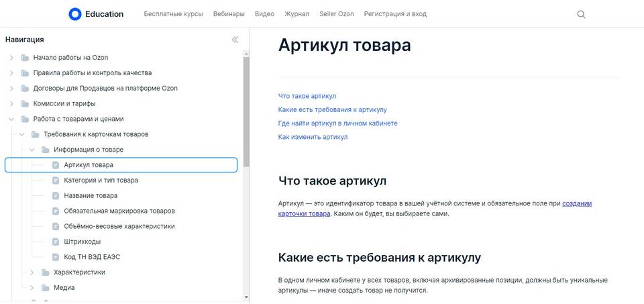This screenshot has height=304, width=644.
Task: Expand the Начало работы на Ozon folder
Action: click(x=11, y=58)
